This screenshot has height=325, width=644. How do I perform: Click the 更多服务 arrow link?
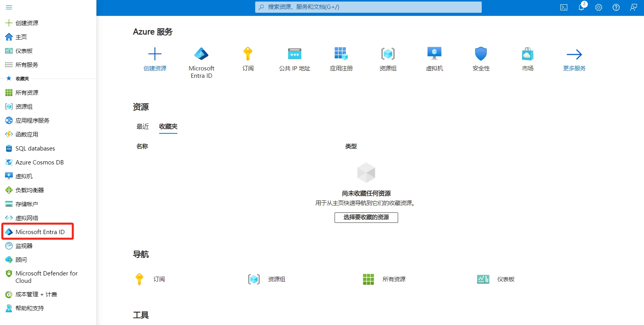click(x=574, y=59)
